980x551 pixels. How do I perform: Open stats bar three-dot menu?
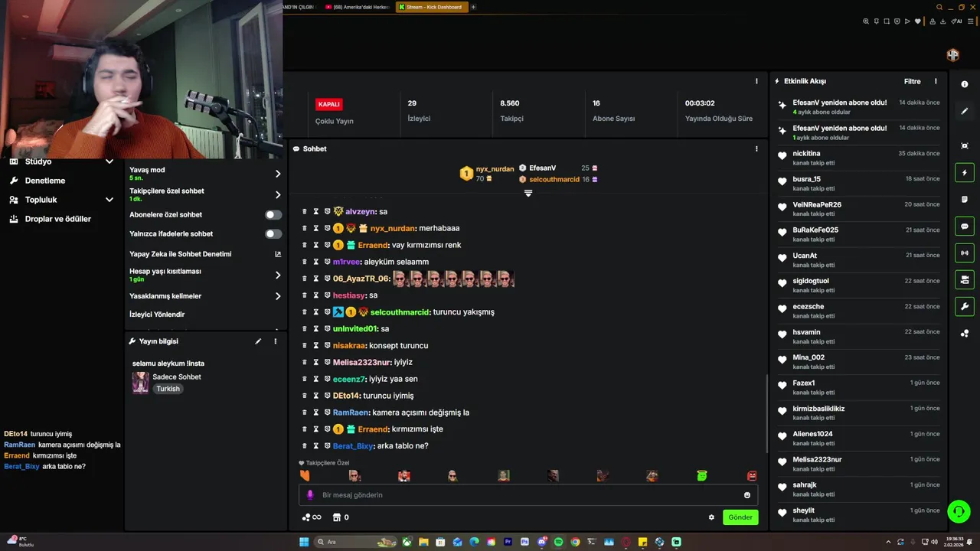[756, 81]
